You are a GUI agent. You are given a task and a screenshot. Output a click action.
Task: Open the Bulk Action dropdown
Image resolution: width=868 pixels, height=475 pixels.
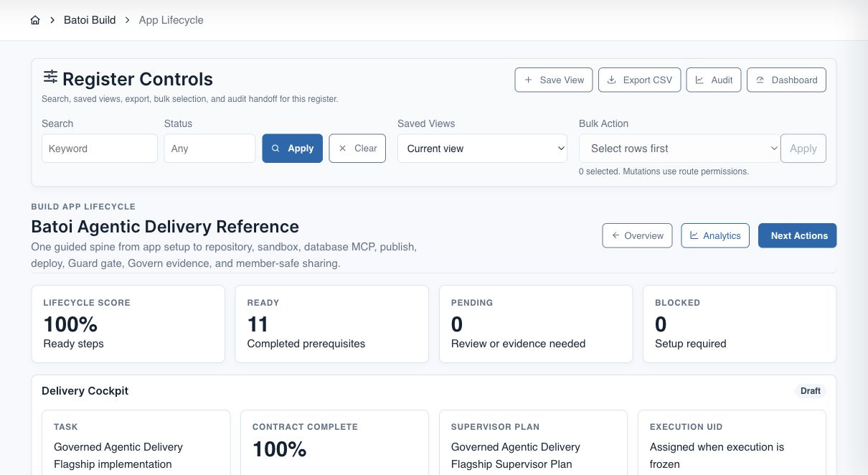(x=679, y=149)
